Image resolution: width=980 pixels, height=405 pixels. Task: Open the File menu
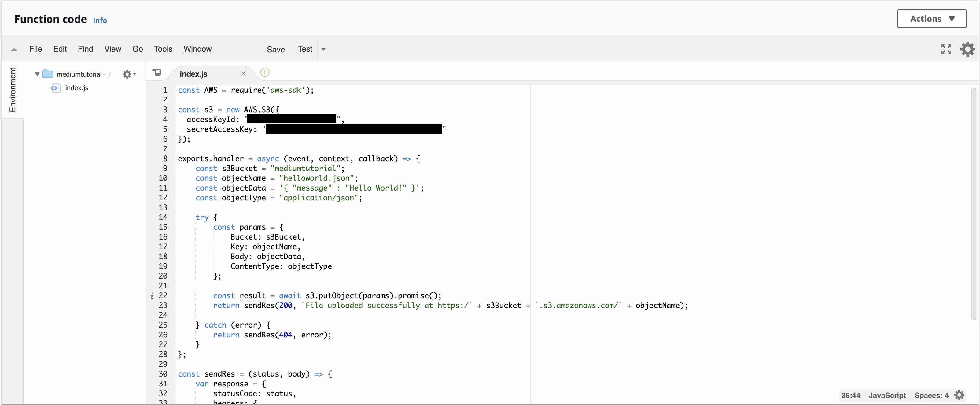coord(35,49)
